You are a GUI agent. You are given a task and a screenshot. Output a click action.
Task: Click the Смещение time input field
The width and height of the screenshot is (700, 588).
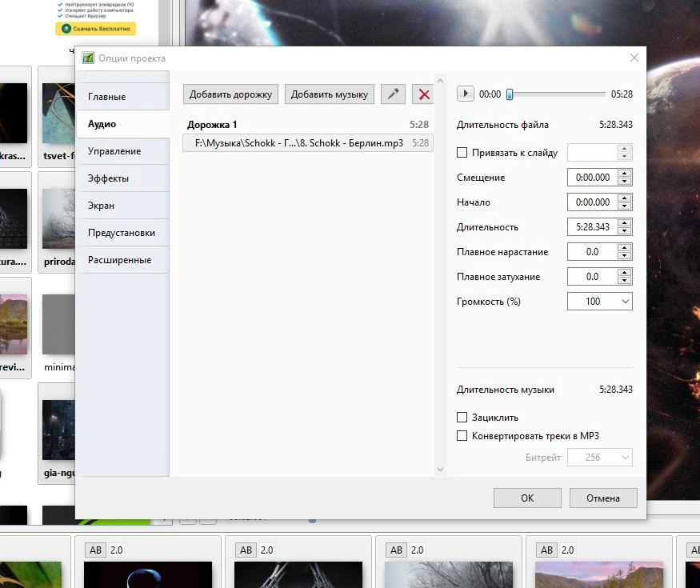click(x=593, y=178)
